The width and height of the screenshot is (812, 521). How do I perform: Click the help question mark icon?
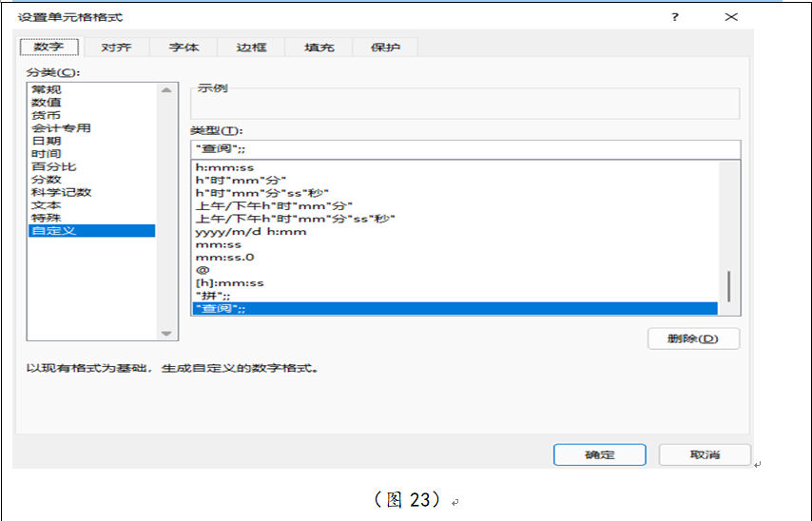(x=675, y=17)
